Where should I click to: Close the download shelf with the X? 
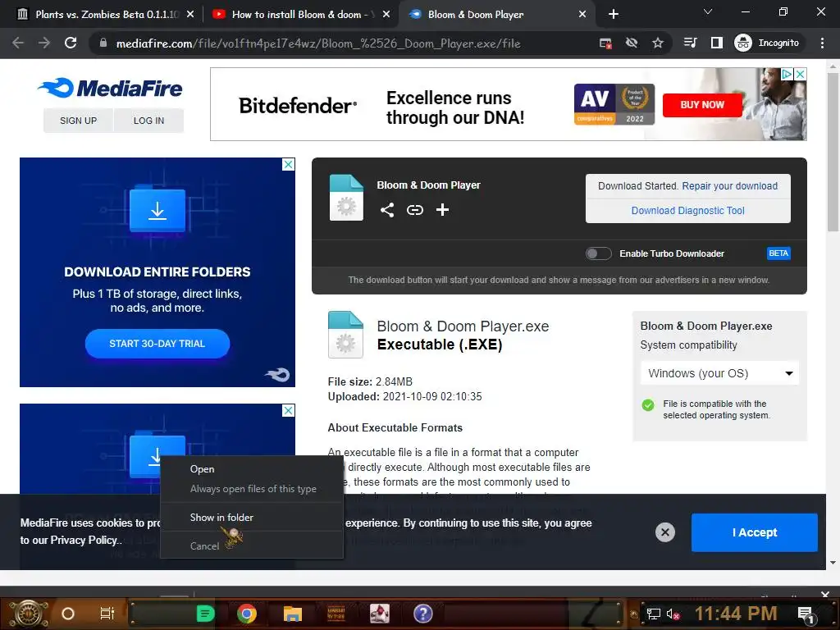point(825,594)
